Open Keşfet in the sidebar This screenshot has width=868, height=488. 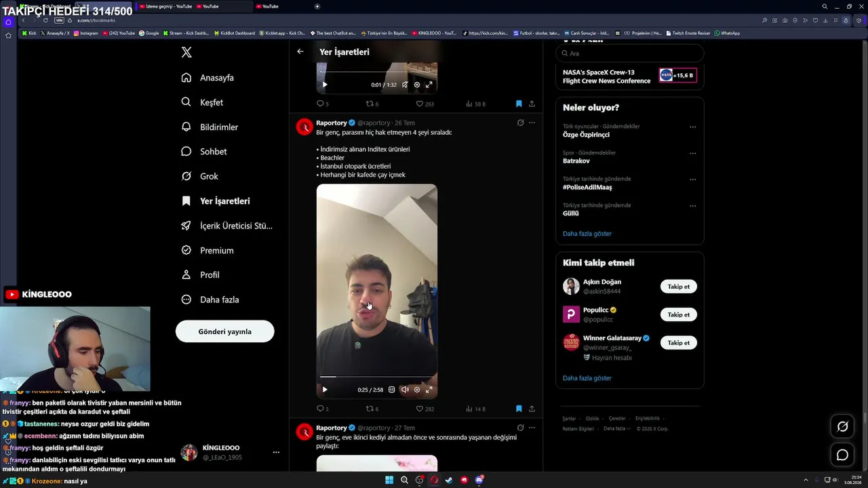click(x=202, y=102)
